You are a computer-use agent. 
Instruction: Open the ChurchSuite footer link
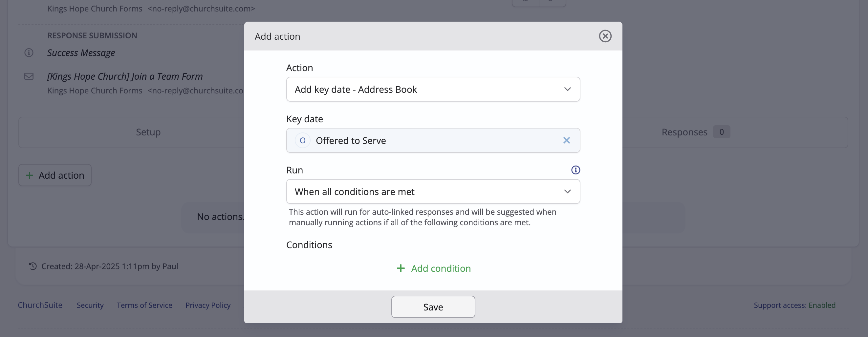(x=40, y=305)
